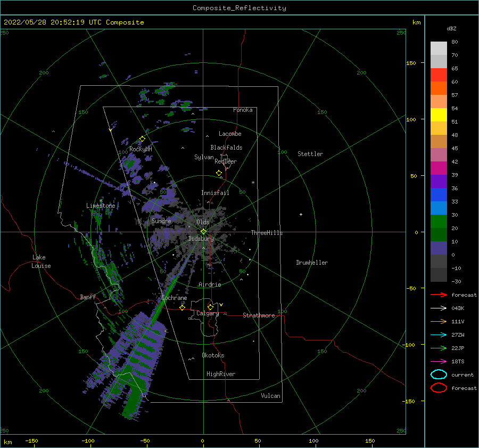Click the RockyMH label

141,149
